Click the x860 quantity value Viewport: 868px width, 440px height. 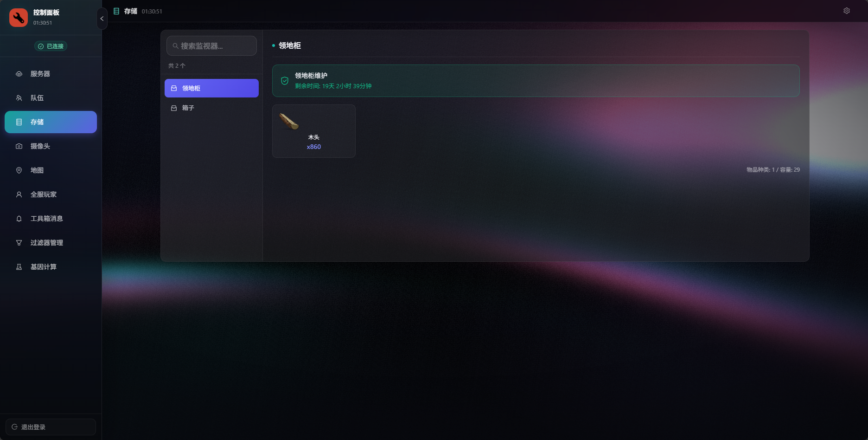[314, 147]
